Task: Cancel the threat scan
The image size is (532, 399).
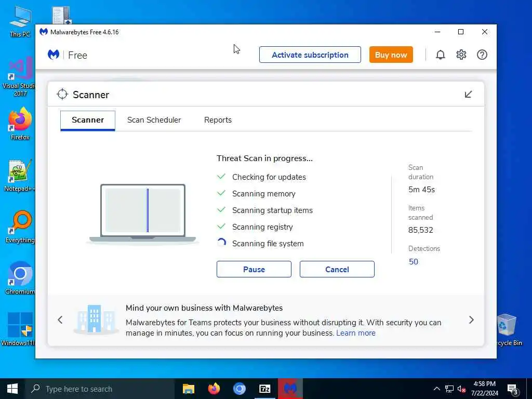Action: point(337,269)
